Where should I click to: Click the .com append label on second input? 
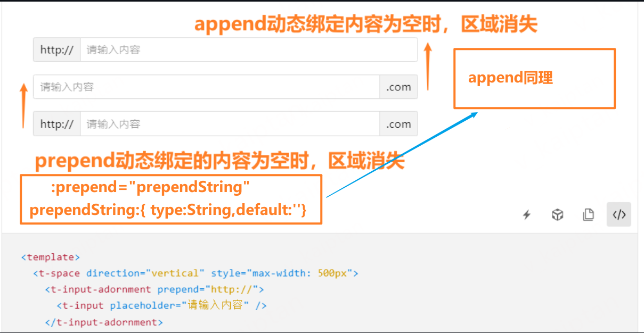pyautogui.click(x=398, y=87)
